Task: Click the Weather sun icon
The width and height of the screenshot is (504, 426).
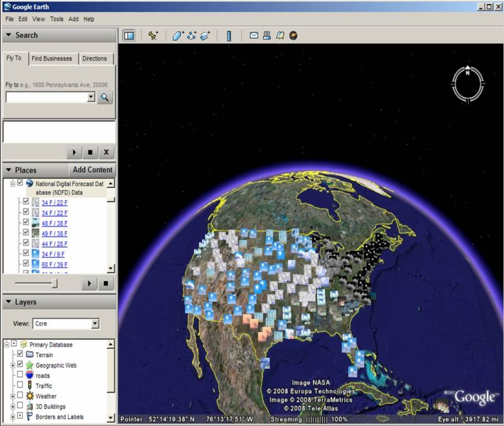Action: tap(30, 396)
